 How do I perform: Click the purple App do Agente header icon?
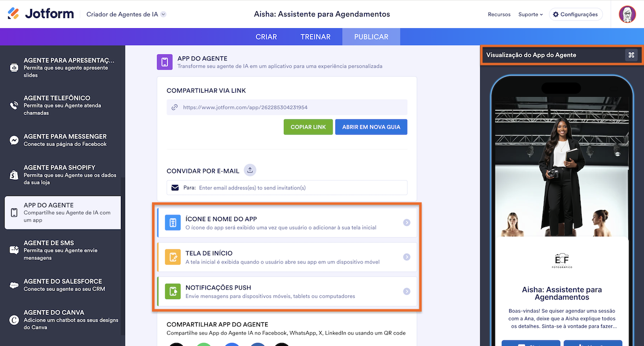point(165,62)
